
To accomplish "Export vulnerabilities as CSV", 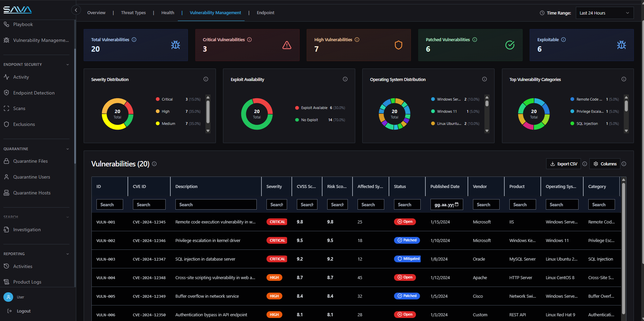I will [x=563, y=164].
